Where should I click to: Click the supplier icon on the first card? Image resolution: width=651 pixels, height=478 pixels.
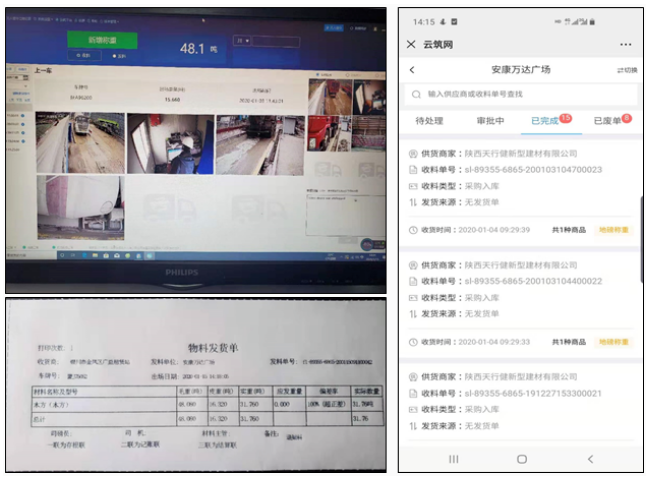coord(413,154)
